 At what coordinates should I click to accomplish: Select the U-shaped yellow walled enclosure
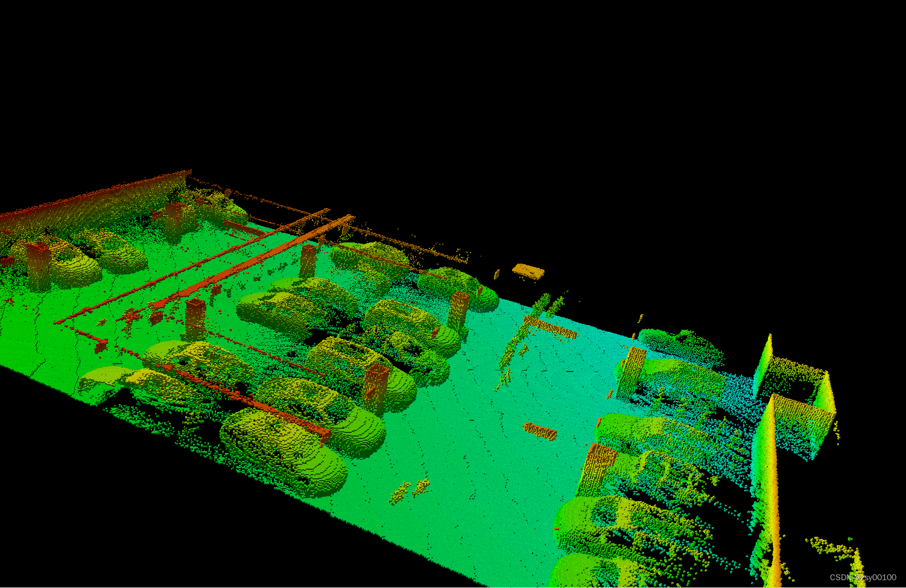click(x=794, y=397)
